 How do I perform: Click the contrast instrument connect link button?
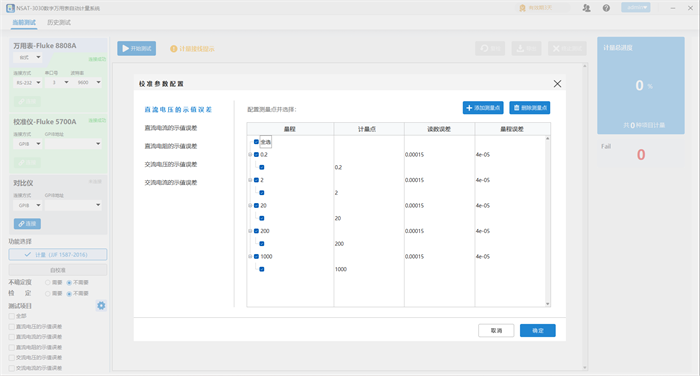[x=27, y=224]
